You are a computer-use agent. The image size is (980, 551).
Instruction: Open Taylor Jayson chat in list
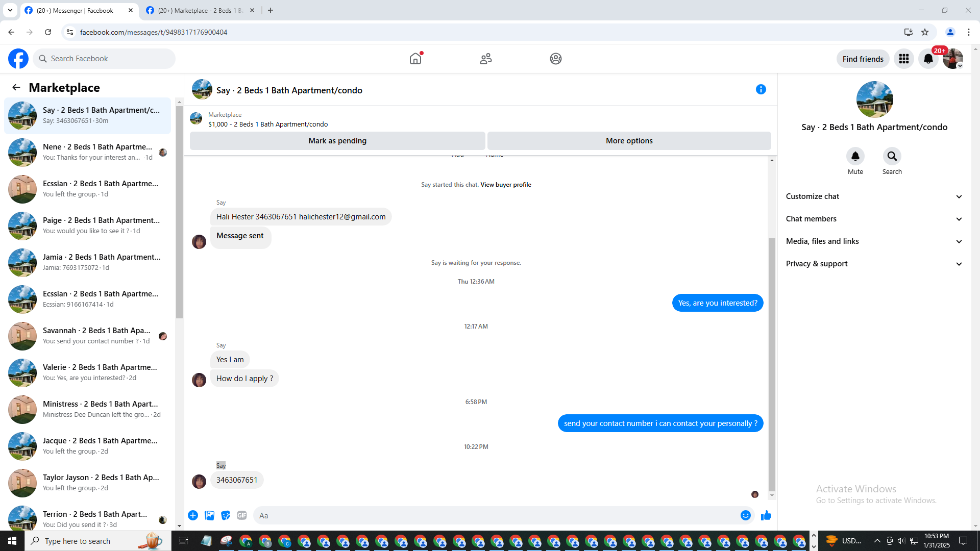88,483
